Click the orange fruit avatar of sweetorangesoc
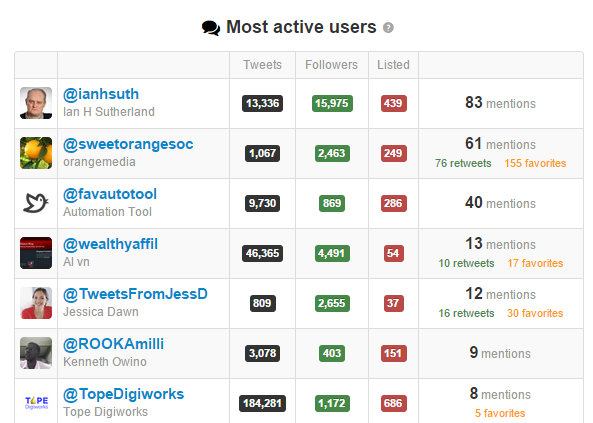The height and width of the screenshot is (423, 593). (36, 153)
